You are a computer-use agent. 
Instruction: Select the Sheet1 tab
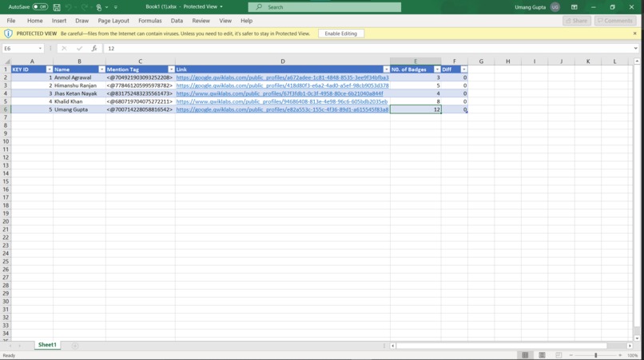[x=47, y=345]
